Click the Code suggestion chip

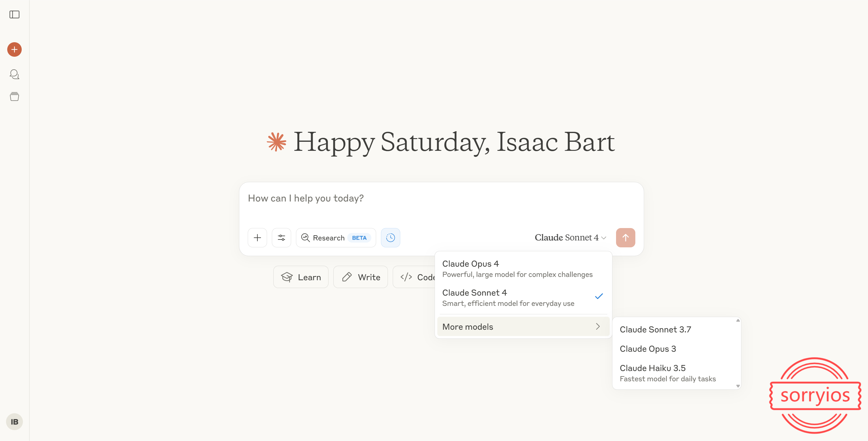coord(414,277)
